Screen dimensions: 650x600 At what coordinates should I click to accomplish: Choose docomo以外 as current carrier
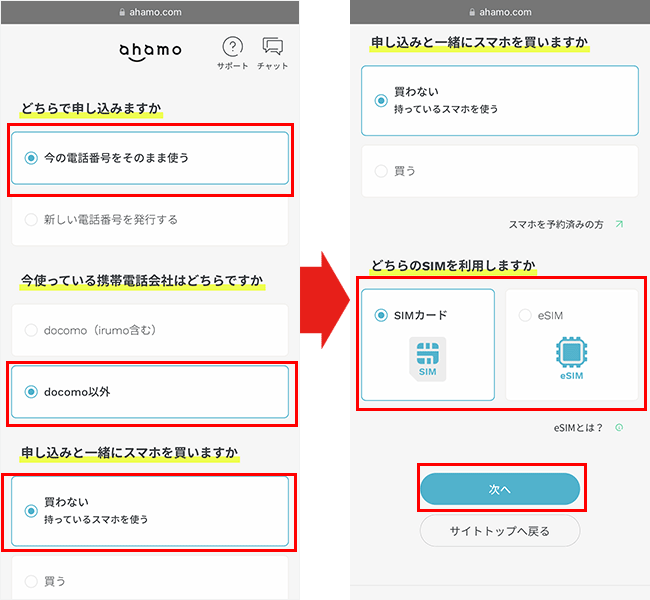tap(150, 392)
